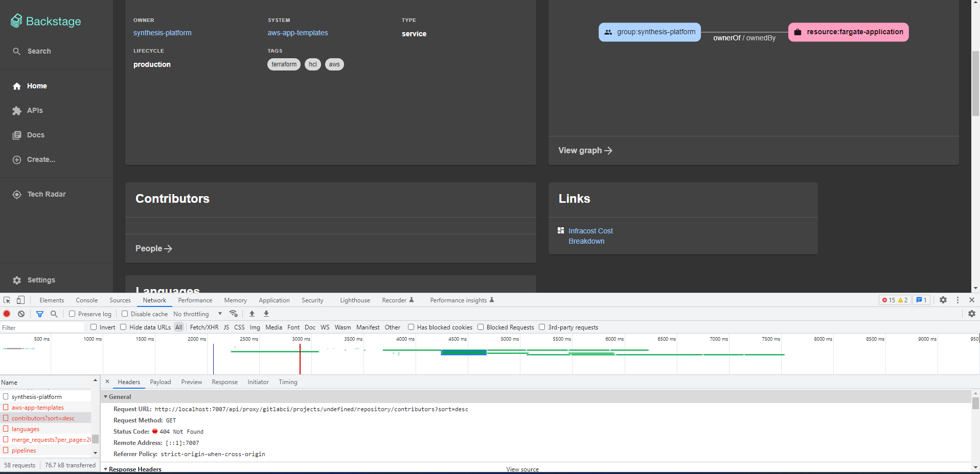Select the inspect element cursor tool

pyautogui.click(x=7, y=300)
